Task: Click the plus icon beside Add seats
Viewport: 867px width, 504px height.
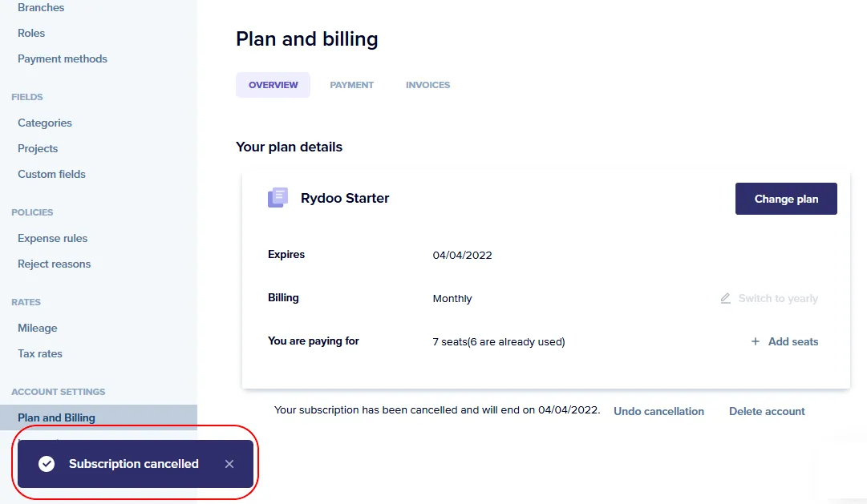Action: (755, 341)
